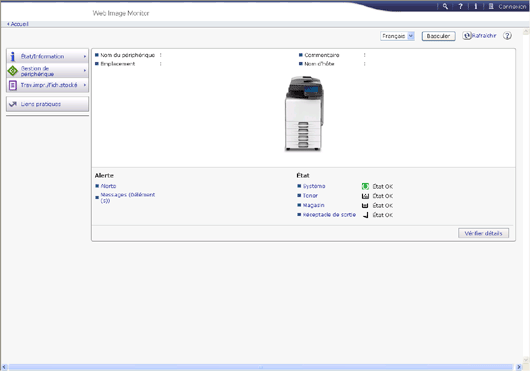The image size is (530, 371).
Task: Click the Toner status icon
Action: tap(365, 196)
